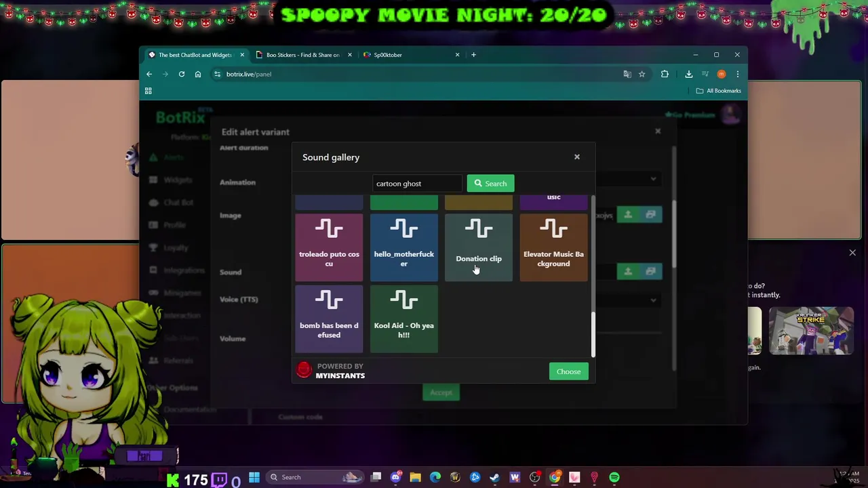Confirm selection with the Choose button
868x488 pixels.
568,371
